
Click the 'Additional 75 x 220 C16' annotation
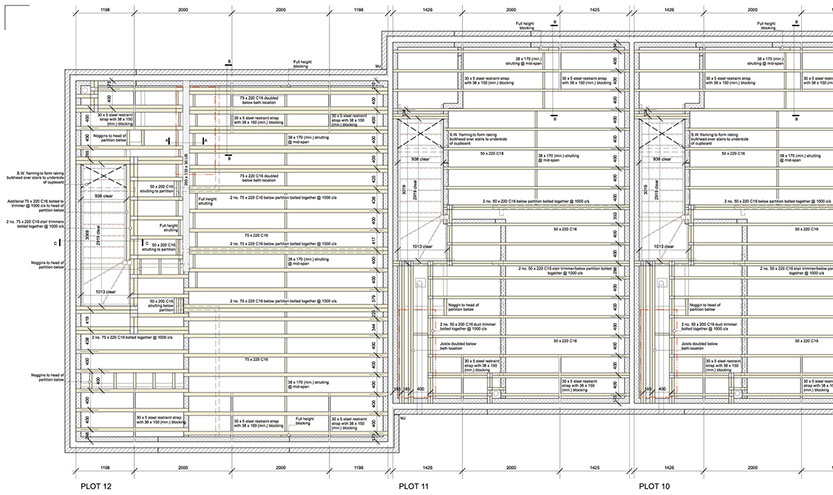[32, 201]
